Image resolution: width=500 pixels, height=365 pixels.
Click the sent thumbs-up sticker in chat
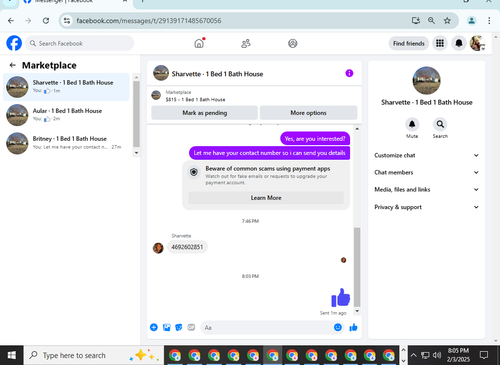(x=340, y=297)
